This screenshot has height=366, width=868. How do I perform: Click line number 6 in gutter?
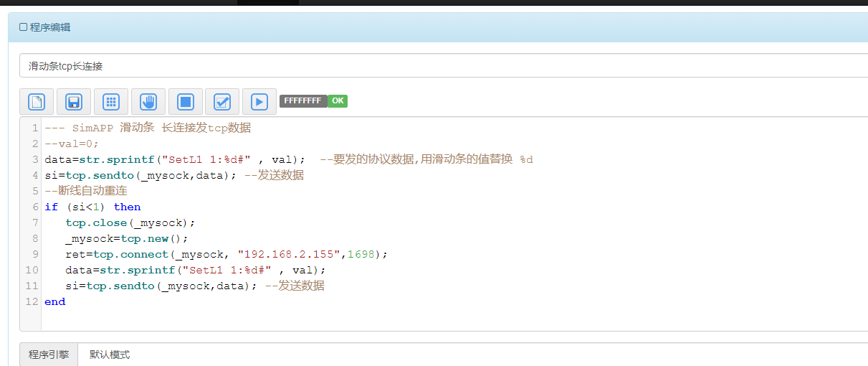[35, 207]
